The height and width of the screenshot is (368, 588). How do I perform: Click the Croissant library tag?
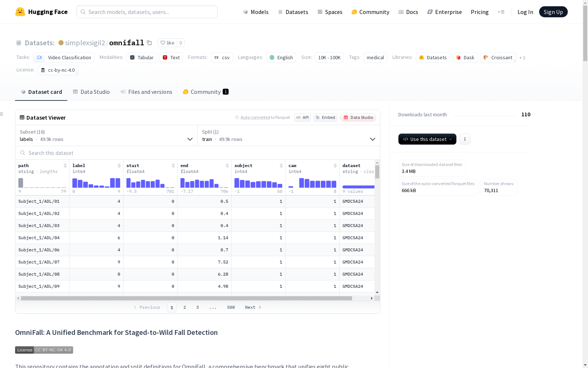point(498,57)
